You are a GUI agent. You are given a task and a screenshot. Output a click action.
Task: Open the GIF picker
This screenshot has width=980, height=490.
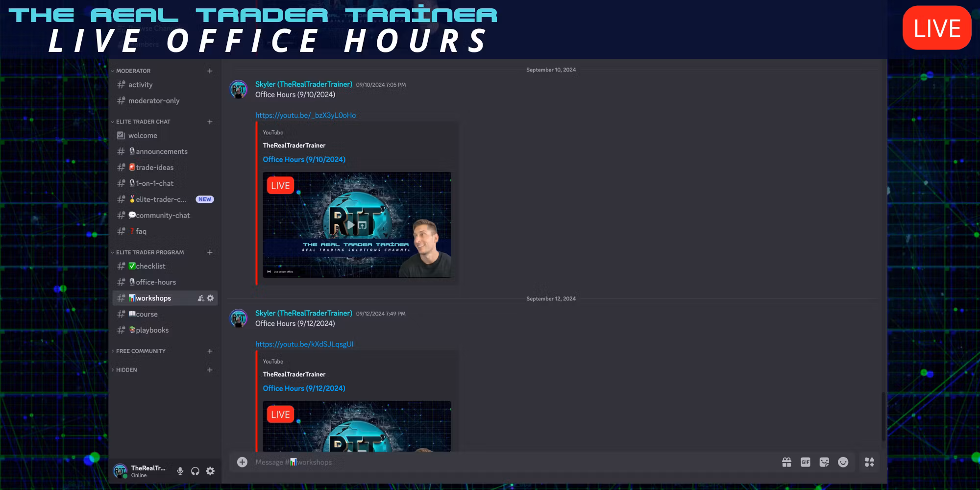[x=806, y=462]
